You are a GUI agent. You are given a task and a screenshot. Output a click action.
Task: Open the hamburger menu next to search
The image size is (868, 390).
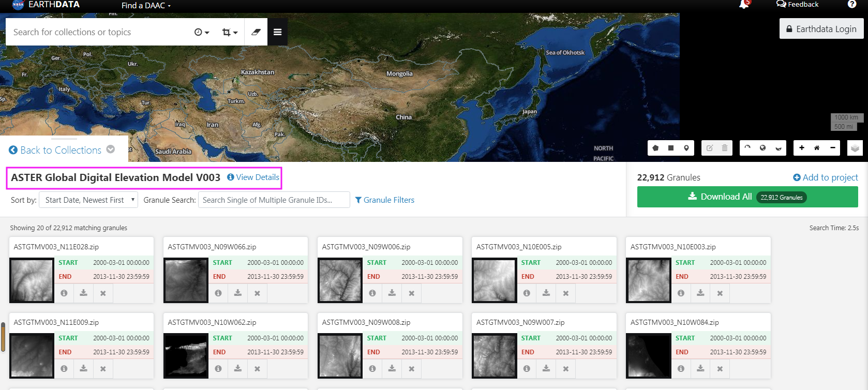(x=278, y=32)
